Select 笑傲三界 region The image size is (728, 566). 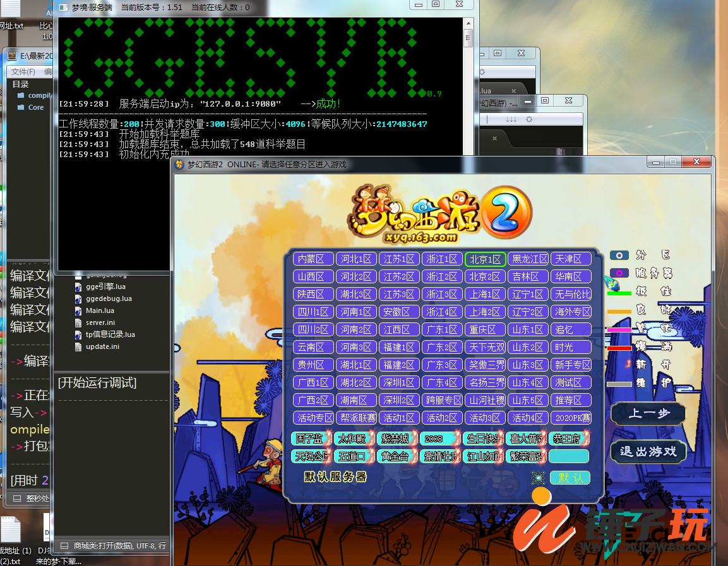pyautogui.click(x=485, y=365)
